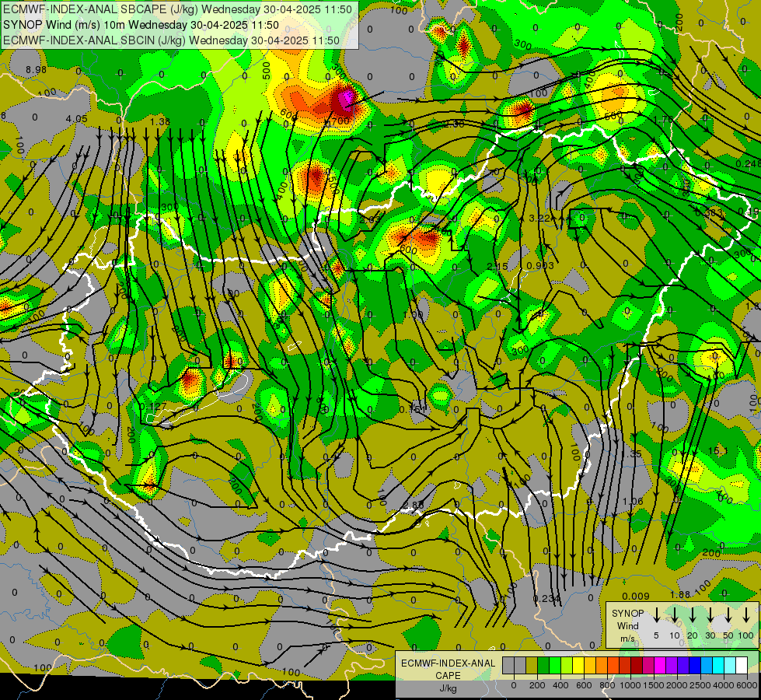Click the CAPE label in the color legend
Image resolution: width=761 pixels, height=700 pixels.
pyautogui.click(x=448, y=675)
